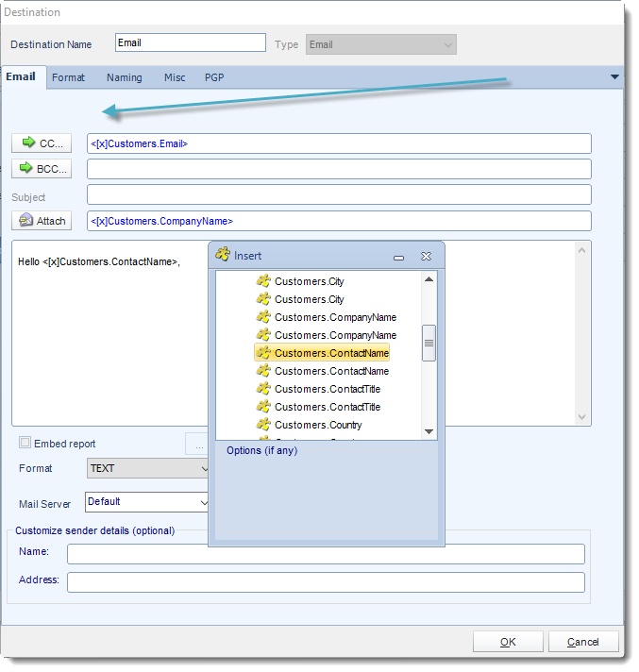The width and height of the screenshot is (639, 672).
Task: Click email body scroll down arrow
Action: (581, 416)
